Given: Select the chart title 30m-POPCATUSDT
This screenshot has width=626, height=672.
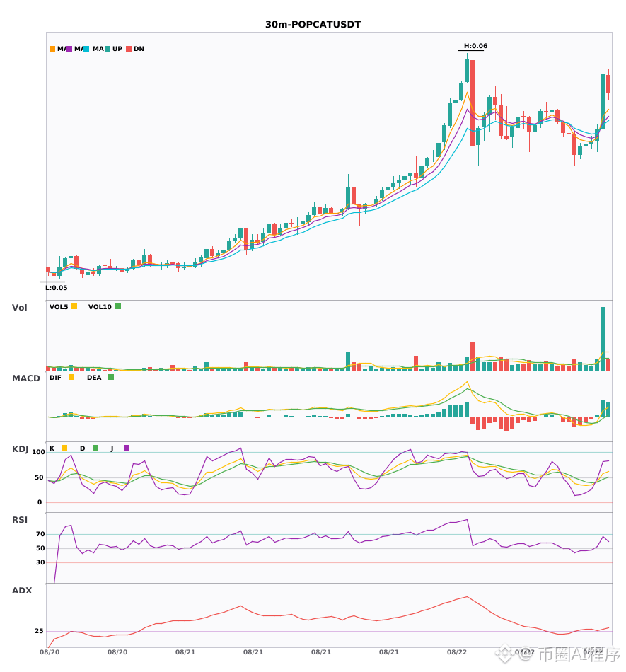Looking at the screenshot, I should pos(313,25).
